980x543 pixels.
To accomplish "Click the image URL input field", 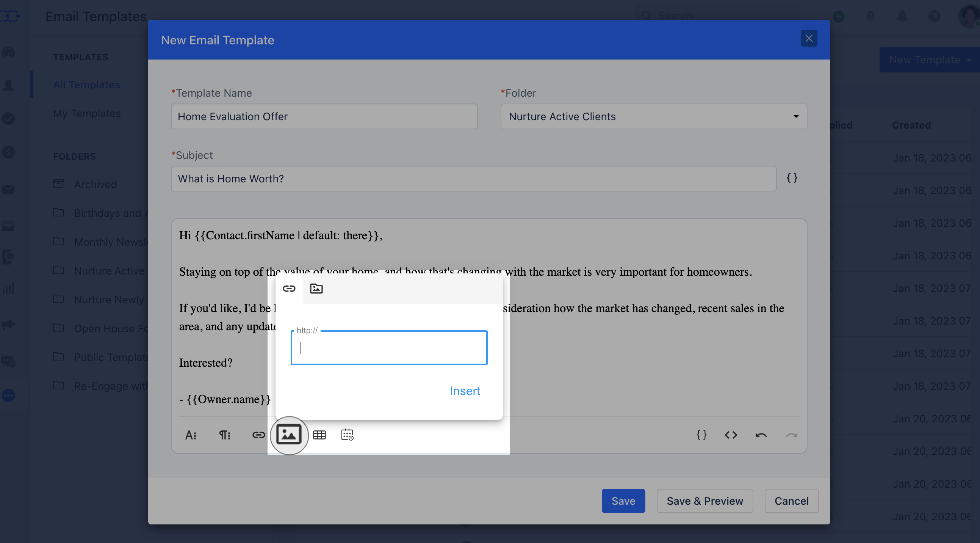I will click(x=389, y=348).
